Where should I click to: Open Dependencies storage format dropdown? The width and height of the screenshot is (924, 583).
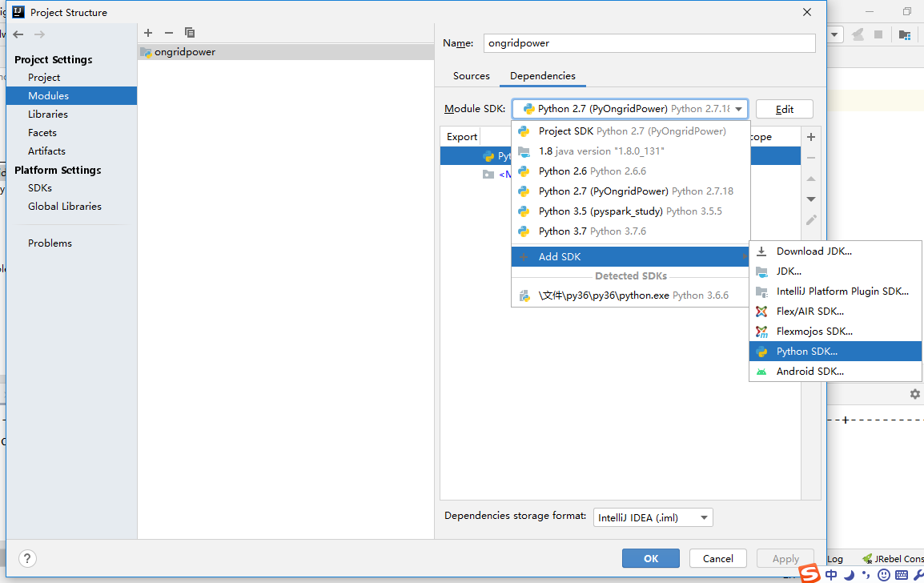point(653,517)
